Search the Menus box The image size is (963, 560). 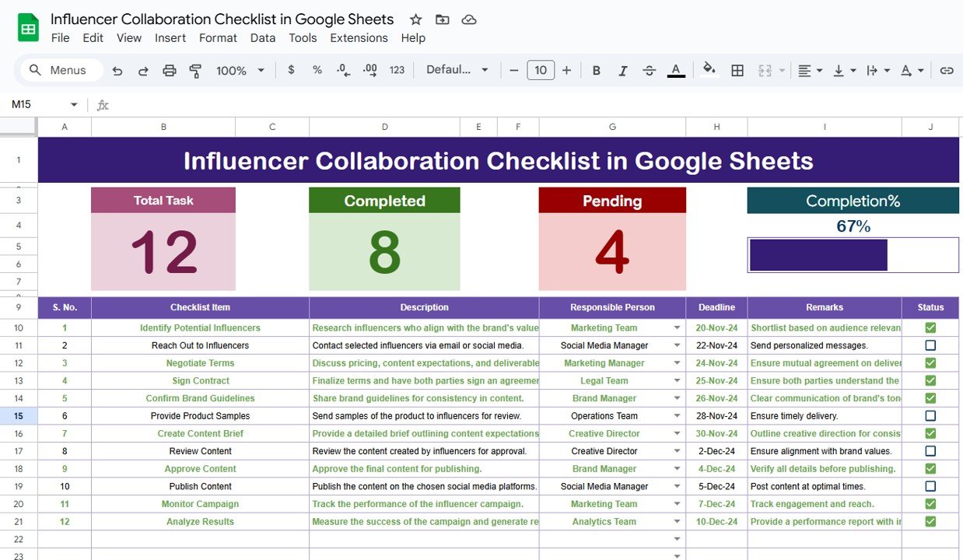[x=61, y=71]
